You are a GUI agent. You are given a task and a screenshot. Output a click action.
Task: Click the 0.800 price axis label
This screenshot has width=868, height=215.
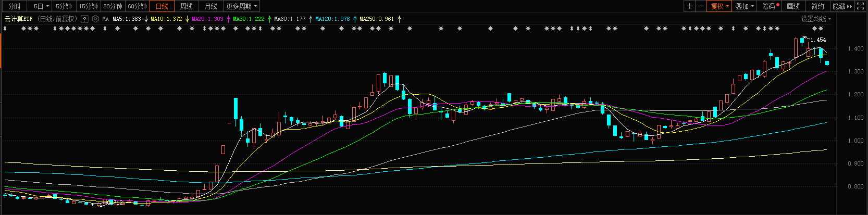click(x=855, y=186)
